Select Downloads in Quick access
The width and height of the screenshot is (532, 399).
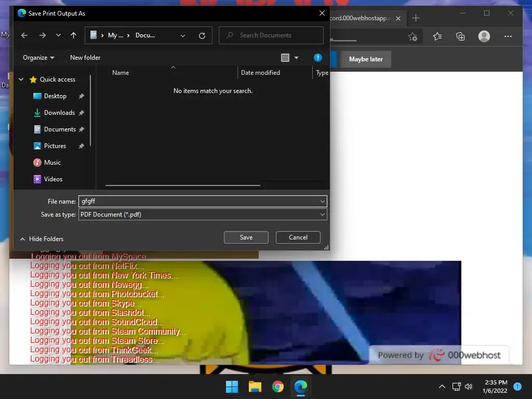(x=54, y=113)
